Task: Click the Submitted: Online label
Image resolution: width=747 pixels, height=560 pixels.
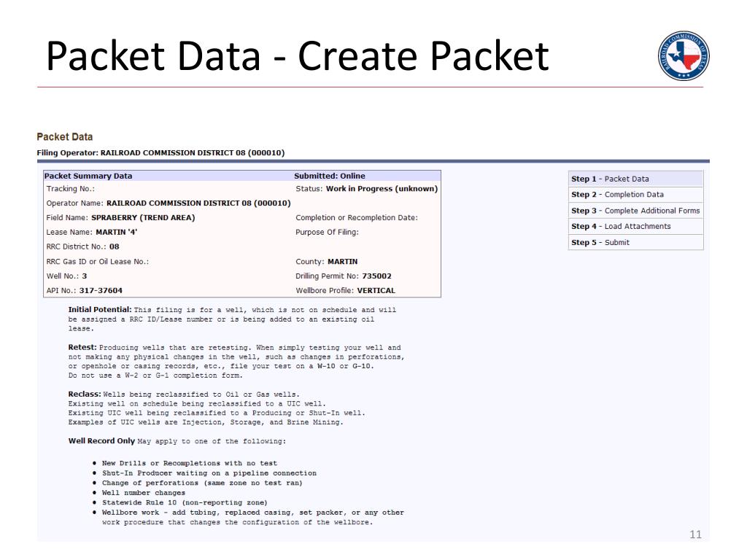Action: click(330, 176)
